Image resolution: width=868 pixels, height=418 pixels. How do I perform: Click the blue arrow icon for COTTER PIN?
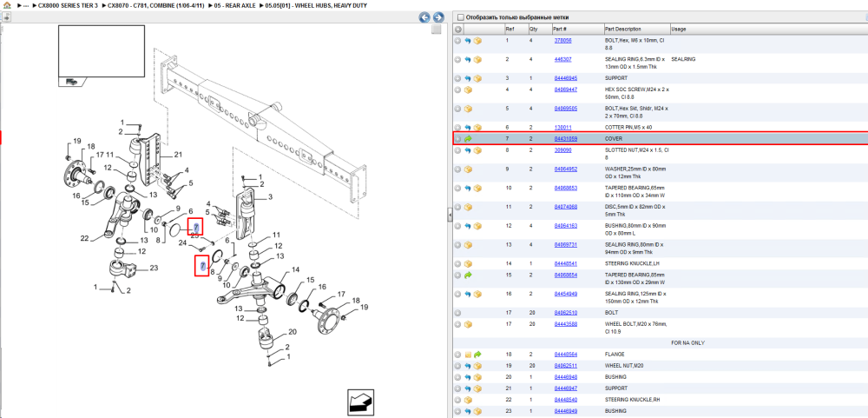468,128
